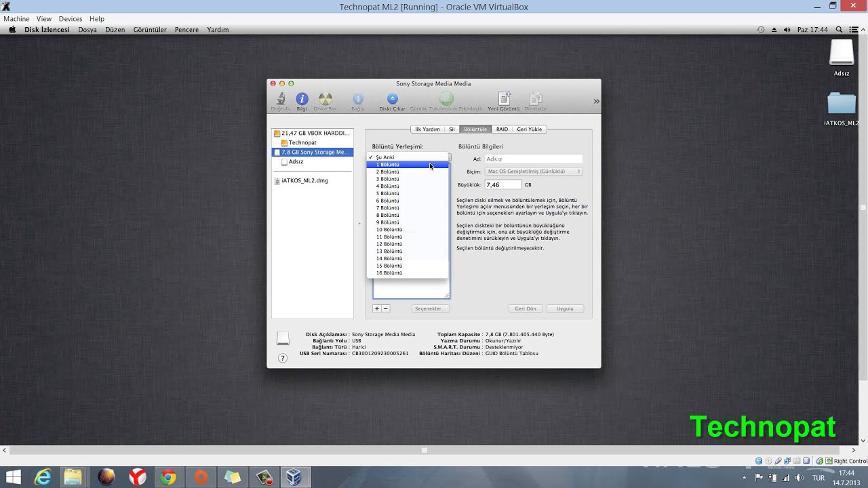Viewport: 868px width, 488px height.
Task: Open the Görüntüler menu
Action: point(150,30)
